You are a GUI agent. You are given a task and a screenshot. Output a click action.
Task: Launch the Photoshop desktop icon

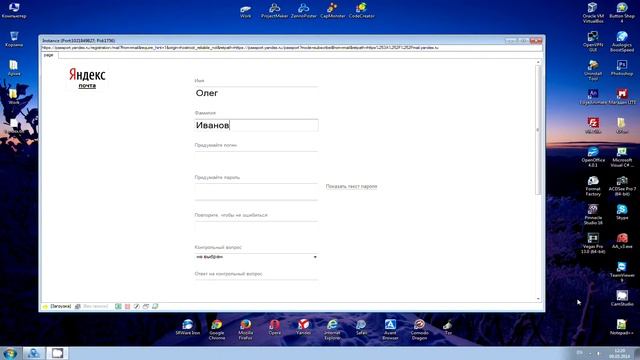(622, 68)
